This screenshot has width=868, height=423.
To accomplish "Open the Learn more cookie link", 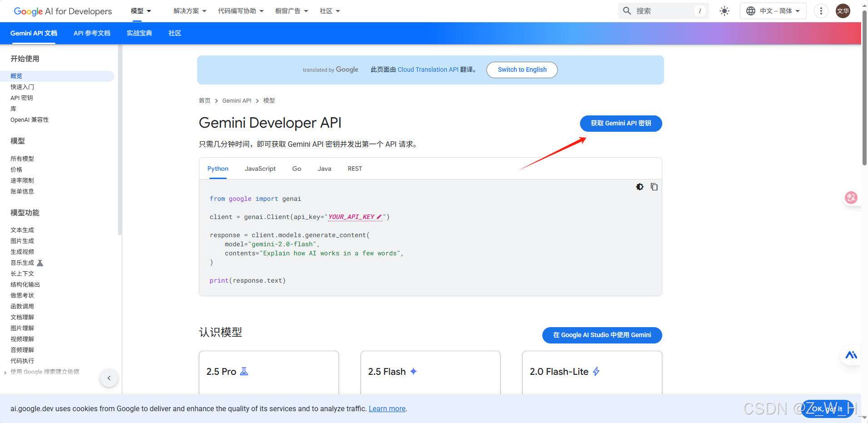I will (387, 408).
